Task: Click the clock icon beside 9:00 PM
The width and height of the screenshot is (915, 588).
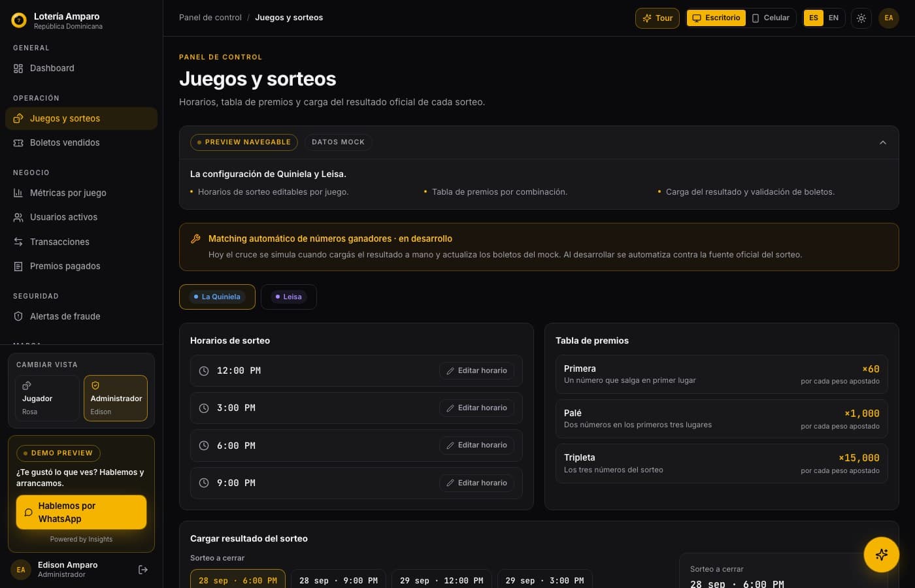Action: pyautogui.click(x=204, y=483)
